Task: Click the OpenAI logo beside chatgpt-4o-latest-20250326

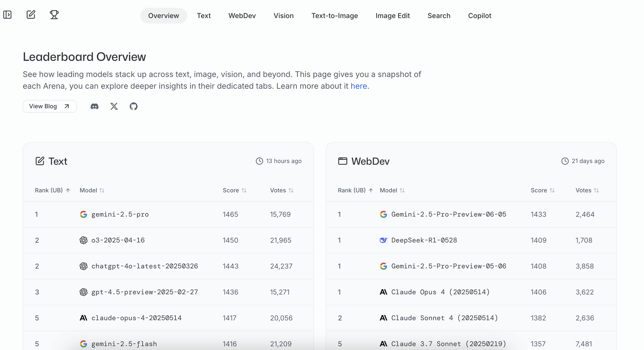Action: click(84, 266)
